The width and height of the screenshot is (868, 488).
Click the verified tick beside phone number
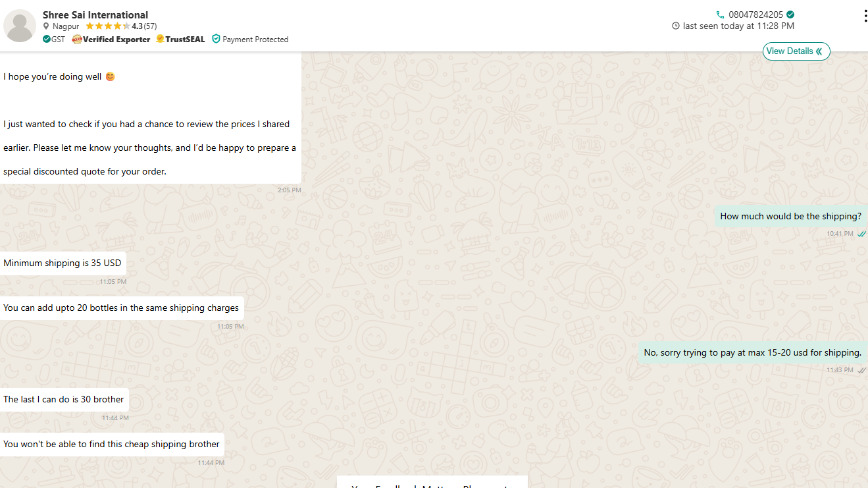tap(790, 14)
